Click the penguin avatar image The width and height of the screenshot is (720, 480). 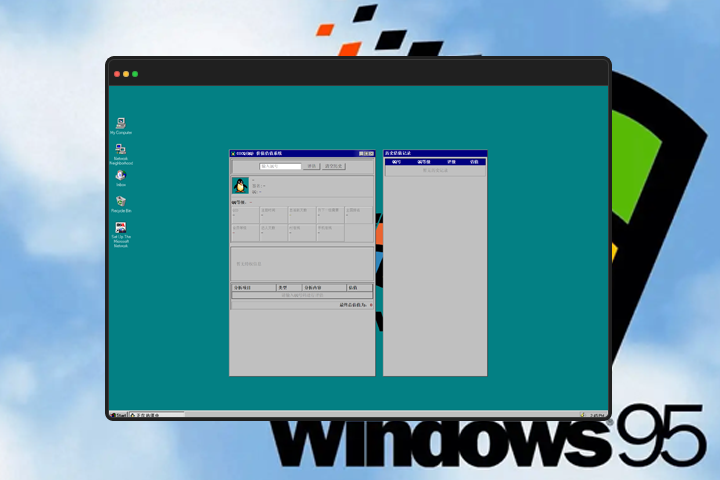click(240, 185)
